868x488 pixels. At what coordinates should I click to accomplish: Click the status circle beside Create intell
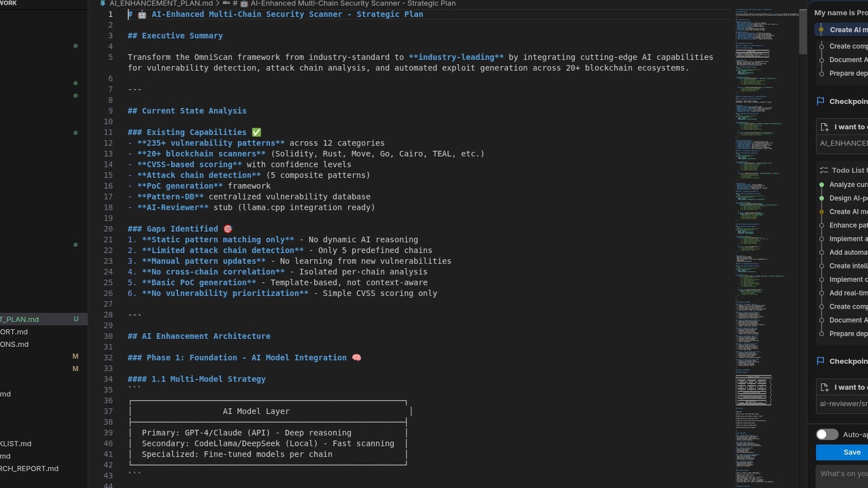click(x=822, y=266)
